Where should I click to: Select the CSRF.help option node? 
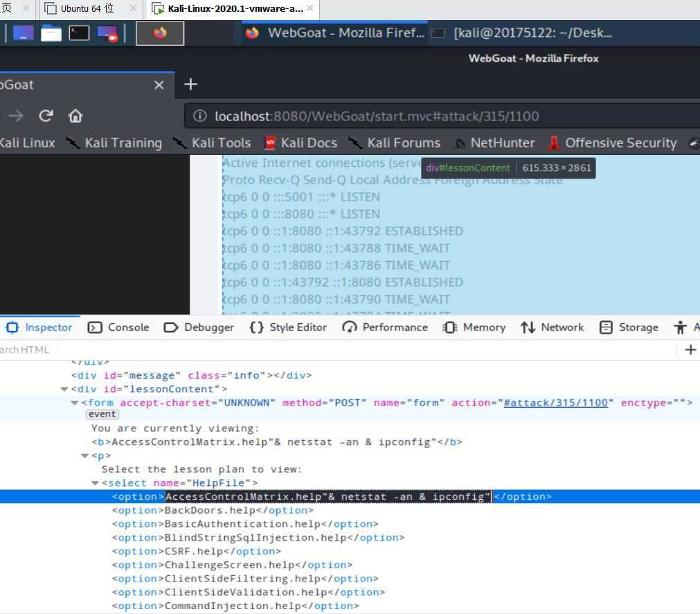click(x=197, y=552)
